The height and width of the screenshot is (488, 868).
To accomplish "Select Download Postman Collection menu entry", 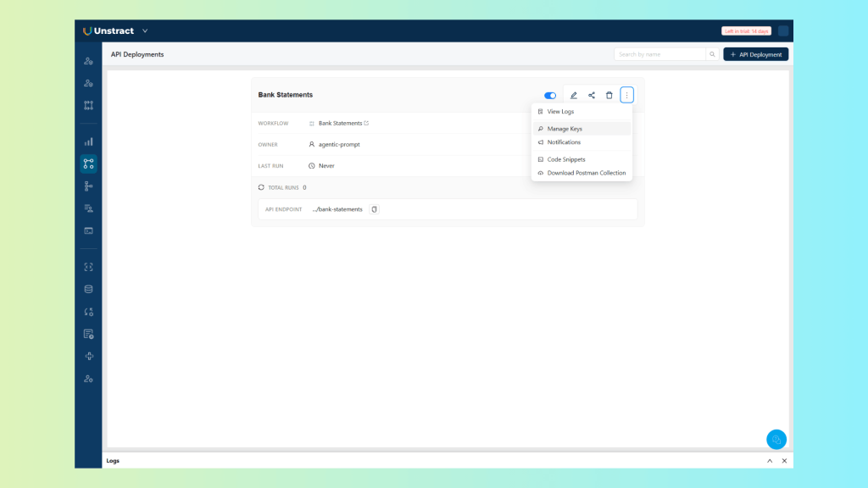I will (586, 173).
